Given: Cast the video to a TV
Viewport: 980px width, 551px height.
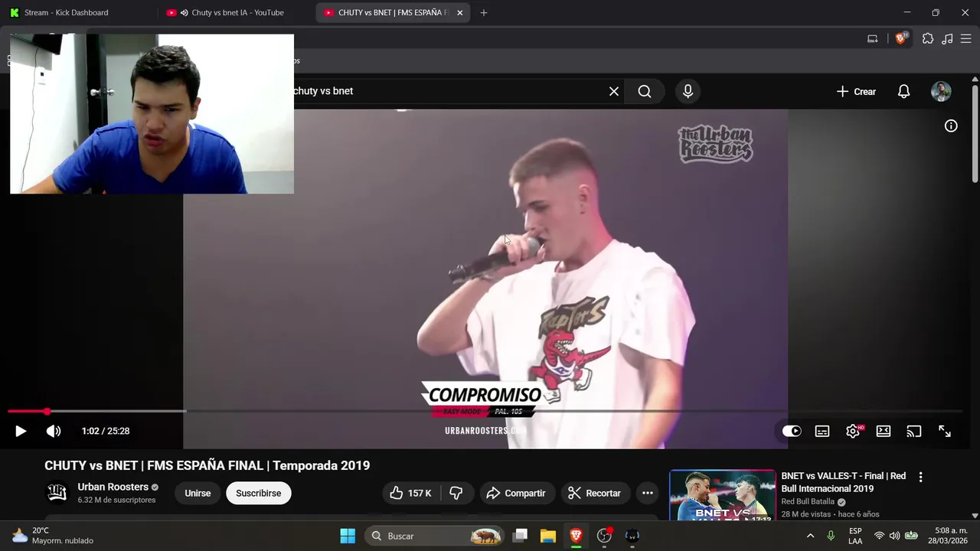Looking at the screenshot, I should pos(914,432).
